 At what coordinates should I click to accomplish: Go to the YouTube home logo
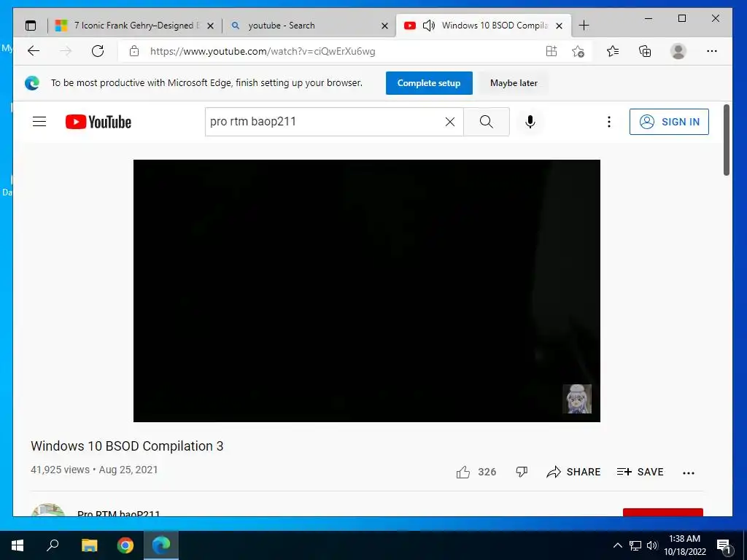click(98, 122)
